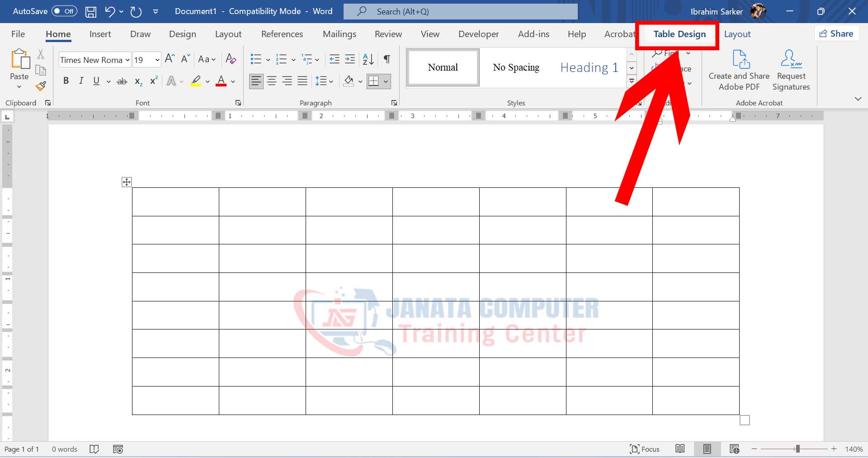This screenshot has height=458, width=868.
Task: Toggle Bold formatting
Action: [66, 81]
